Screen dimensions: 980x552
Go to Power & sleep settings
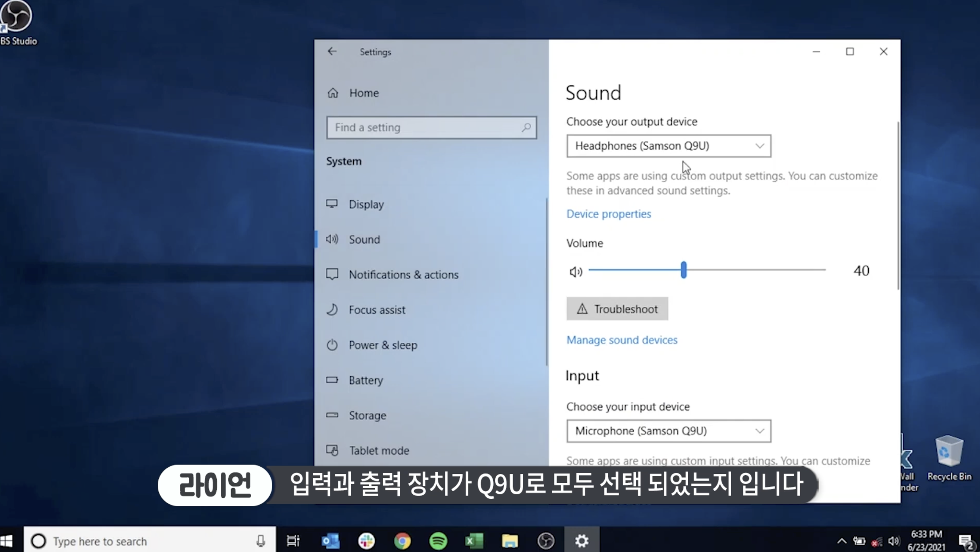382,345
